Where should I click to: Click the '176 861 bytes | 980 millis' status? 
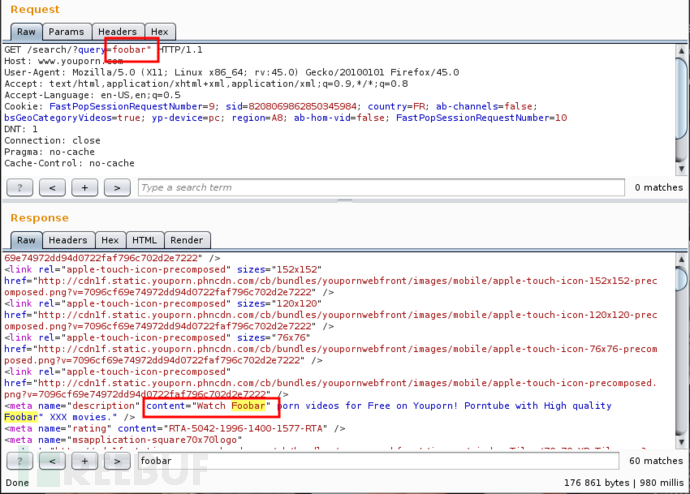click(x=624, y=483)
